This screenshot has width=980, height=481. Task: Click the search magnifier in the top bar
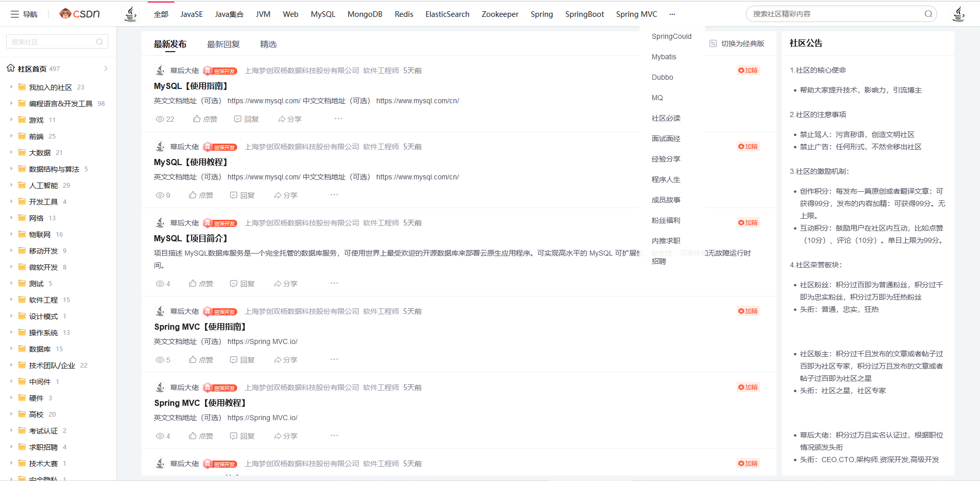(928, 14)
